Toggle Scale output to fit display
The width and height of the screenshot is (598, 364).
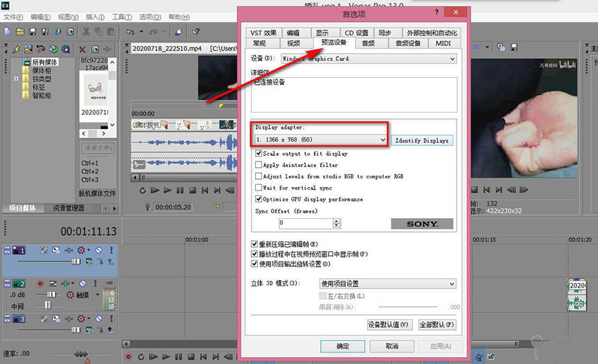259,153
